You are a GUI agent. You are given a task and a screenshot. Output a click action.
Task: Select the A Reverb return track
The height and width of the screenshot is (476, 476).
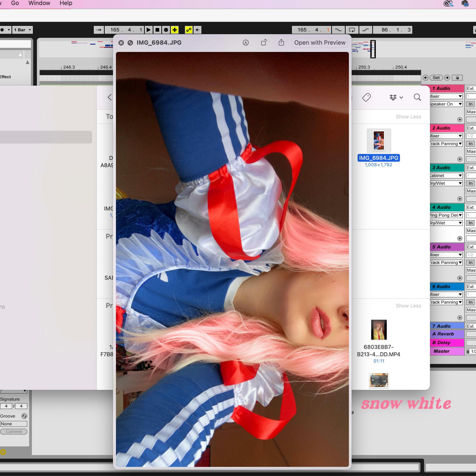(x=447, y=334)
